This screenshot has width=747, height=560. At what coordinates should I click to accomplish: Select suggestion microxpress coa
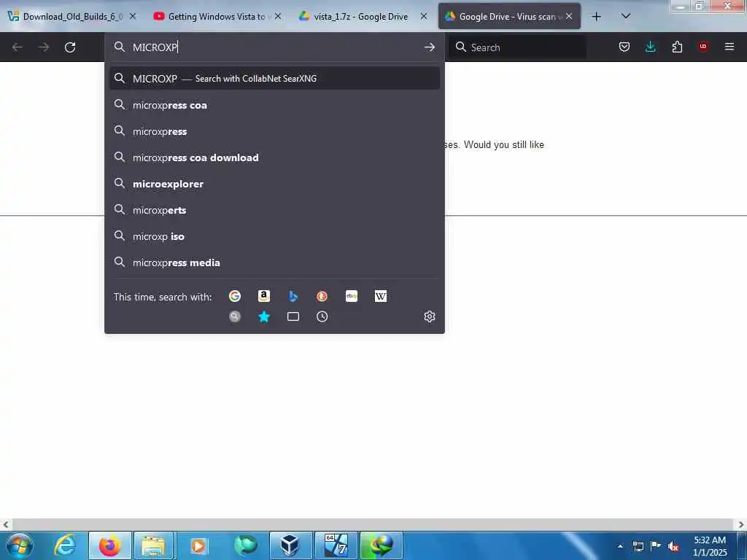point(274,105)
